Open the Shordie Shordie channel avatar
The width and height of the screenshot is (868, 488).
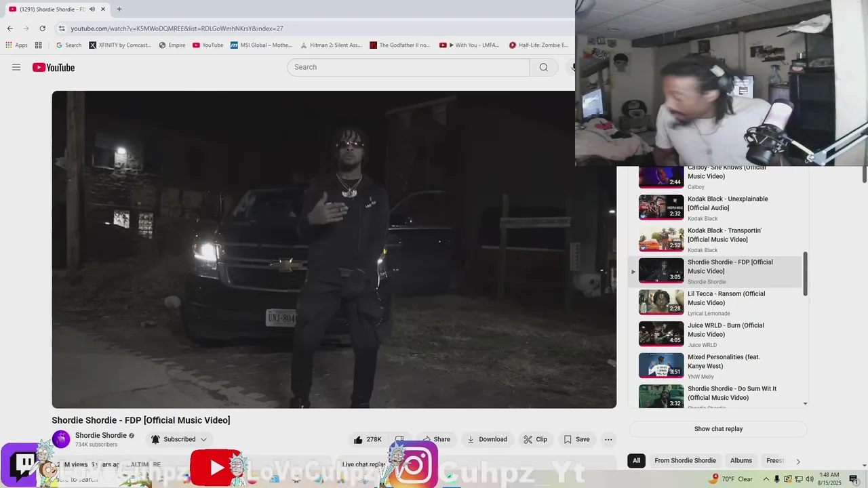[x=61, y=439]
